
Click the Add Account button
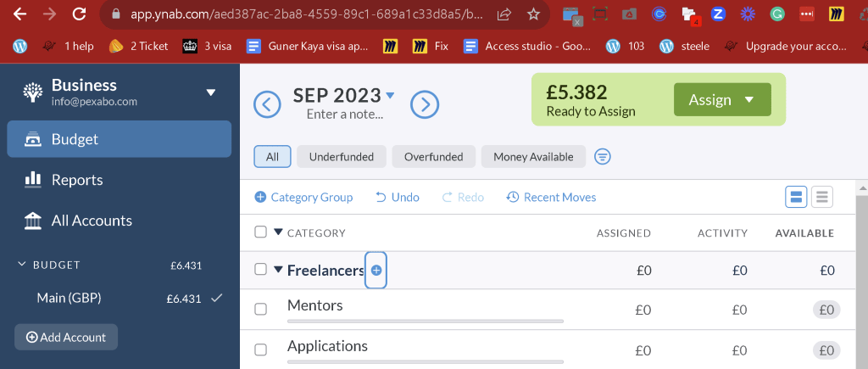(x=66, y=337)
